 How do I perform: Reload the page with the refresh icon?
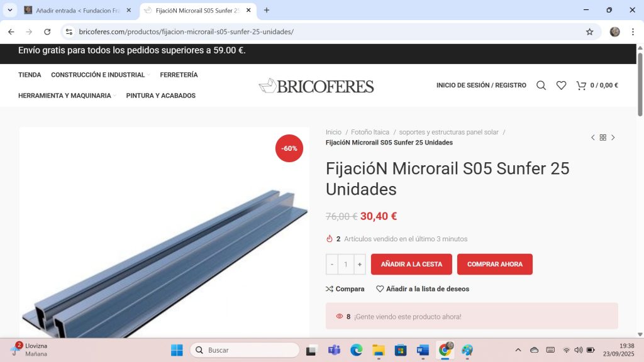(47, 31)
